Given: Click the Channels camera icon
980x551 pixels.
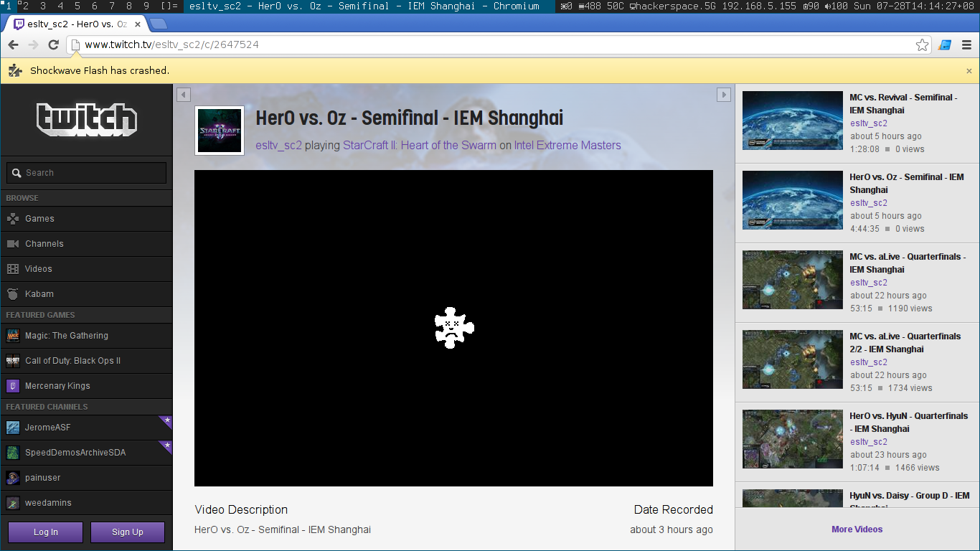Looking at the screenshot, I should click(13, 244).
